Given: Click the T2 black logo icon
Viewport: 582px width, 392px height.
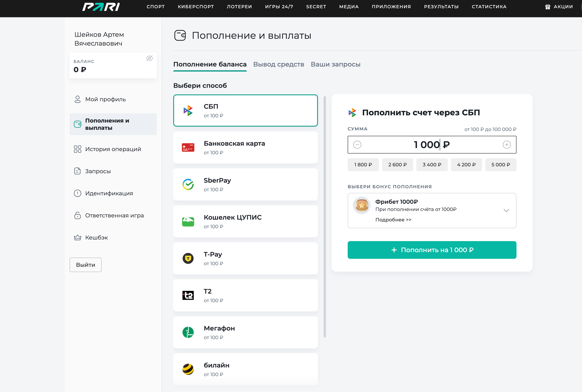Looking at the screenshot, I should pos(188,295).
